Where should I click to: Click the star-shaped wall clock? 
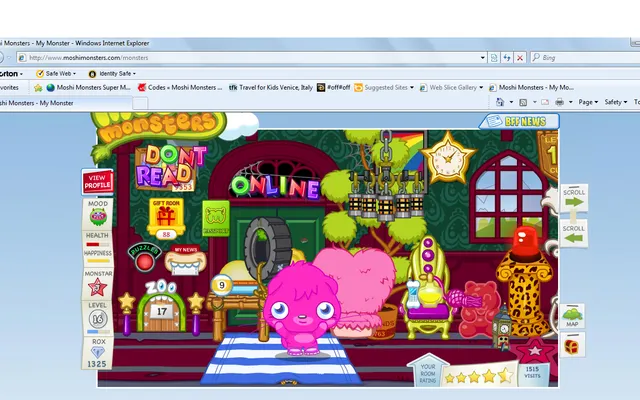448,158
